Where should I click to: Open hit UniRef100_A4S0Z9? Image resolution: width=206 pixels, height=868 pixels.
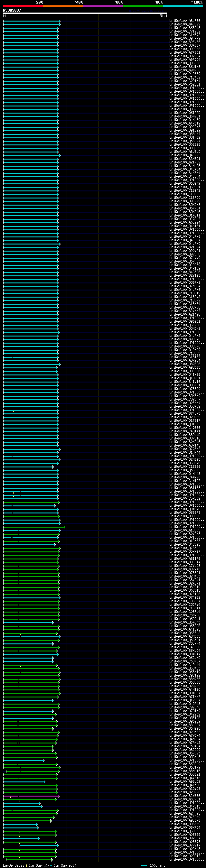[x=185, y=24]
